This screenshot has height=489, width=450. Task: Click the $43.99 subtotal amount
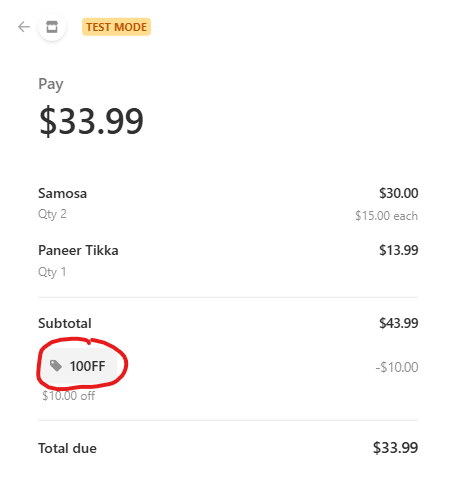pyautogui.click(x=398, y=323)
